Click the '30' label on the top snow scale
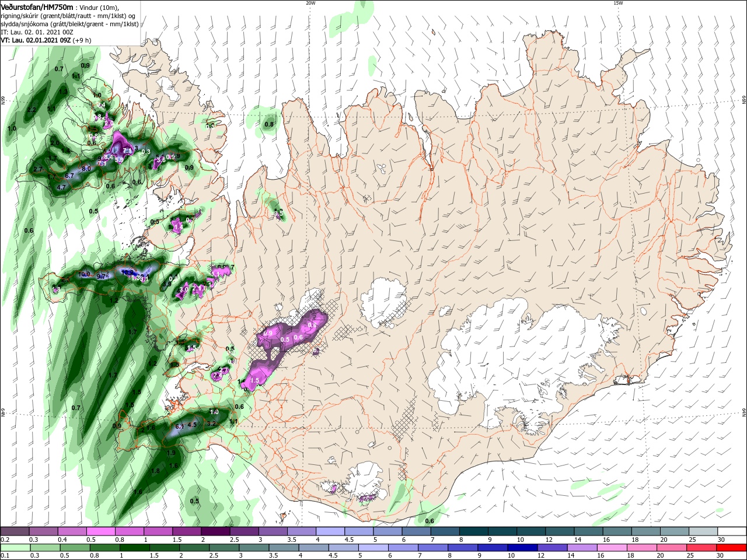This screenshot has width=747, height=560. 721,540
